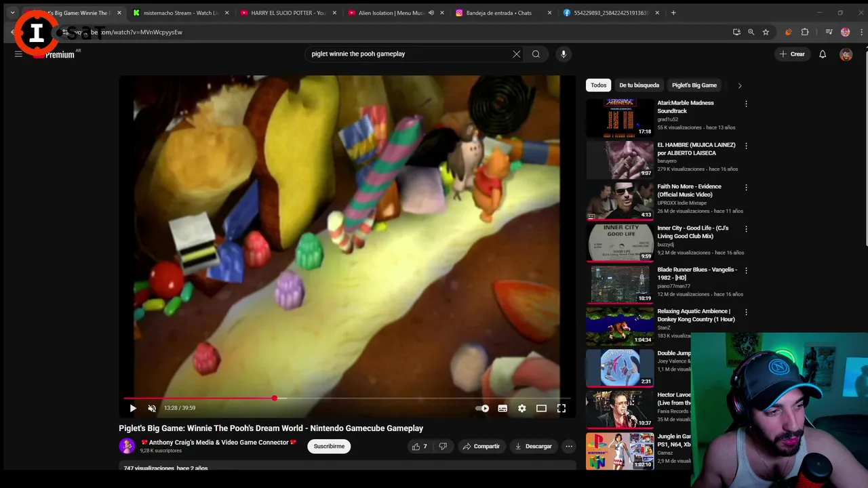Screen dimensions: 868x488
Task: Open the Atari:Marble Madness Soundtrack thumbnail
Action: [x=620, y=118]
